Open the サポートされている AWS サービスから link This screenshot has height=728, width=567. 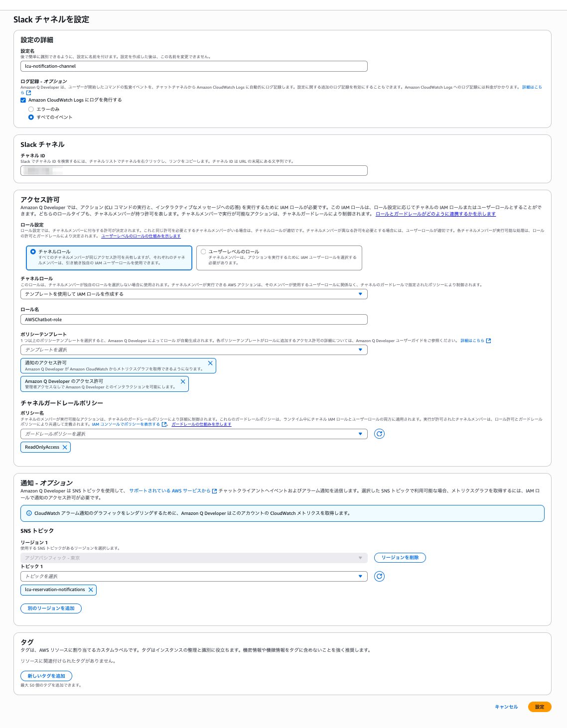[173, 491]
